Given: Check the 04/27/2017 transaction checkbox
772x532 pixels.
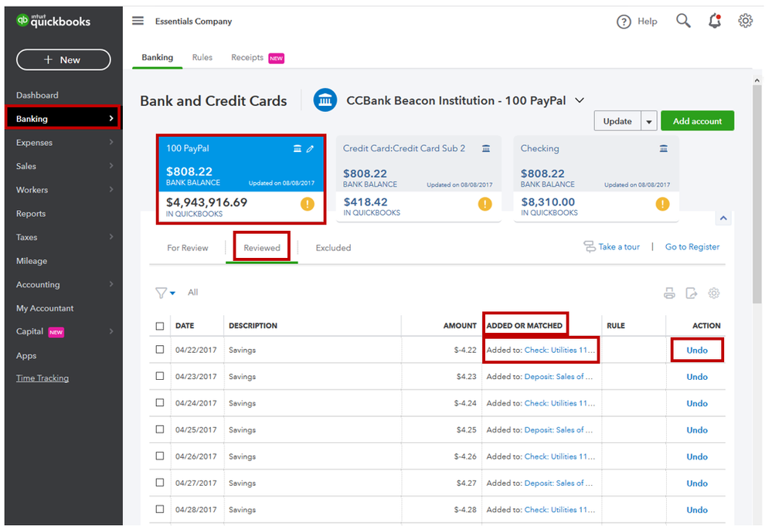Looking at the screenshot, I should [159, 483].
